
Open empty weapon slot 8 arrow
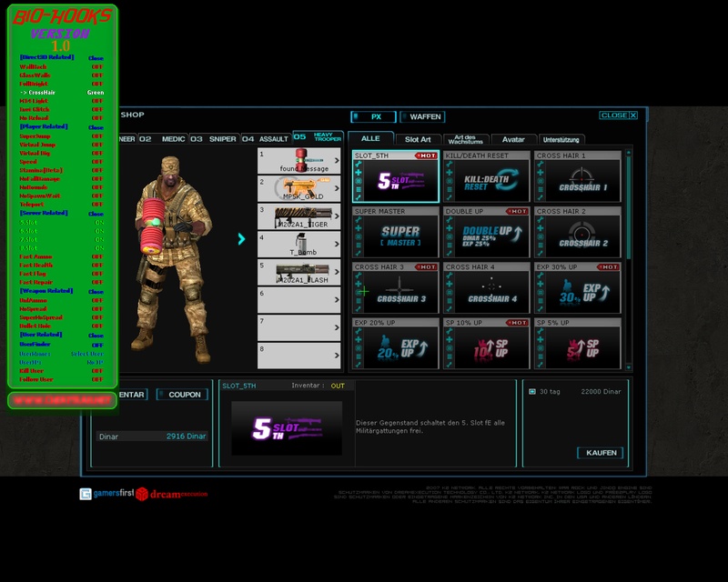click(x=337, y=356)
